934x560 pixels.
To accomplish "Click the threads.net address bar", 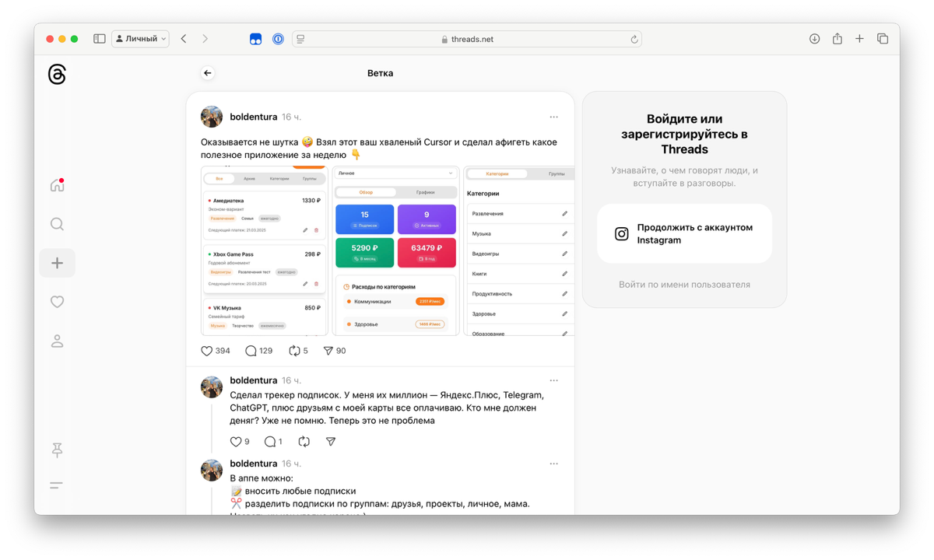I will click(x=467, y=39).
